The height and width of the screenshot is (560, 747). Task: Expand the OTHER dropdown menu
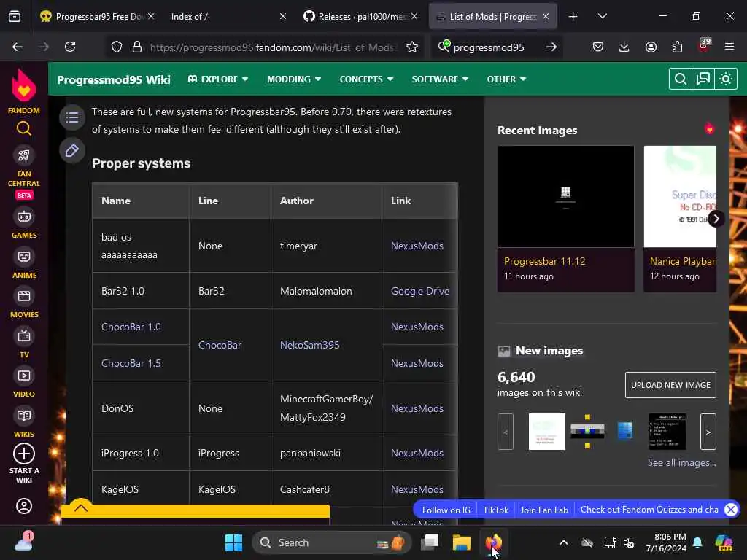[x=506, y=79]
